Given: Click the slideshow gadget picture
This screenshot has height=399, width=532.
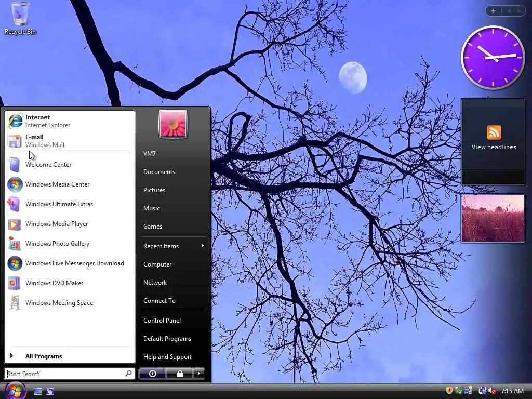Looking at the screenshot, I should point(493,218).
